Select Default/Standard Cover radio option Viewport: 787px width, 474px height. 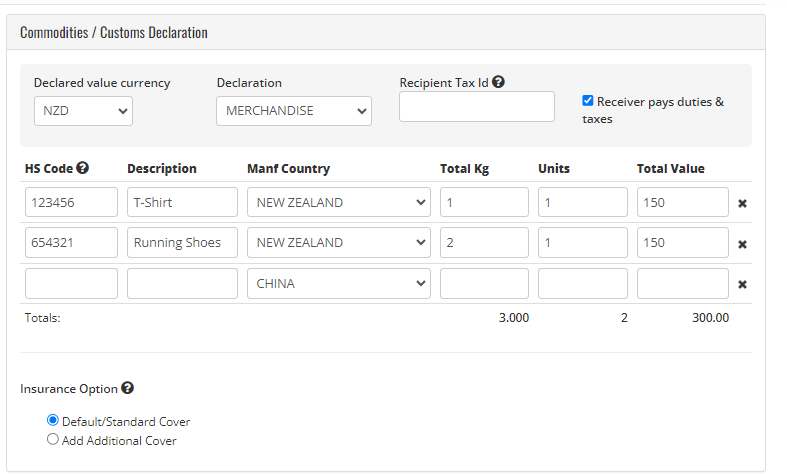point(53,419)
